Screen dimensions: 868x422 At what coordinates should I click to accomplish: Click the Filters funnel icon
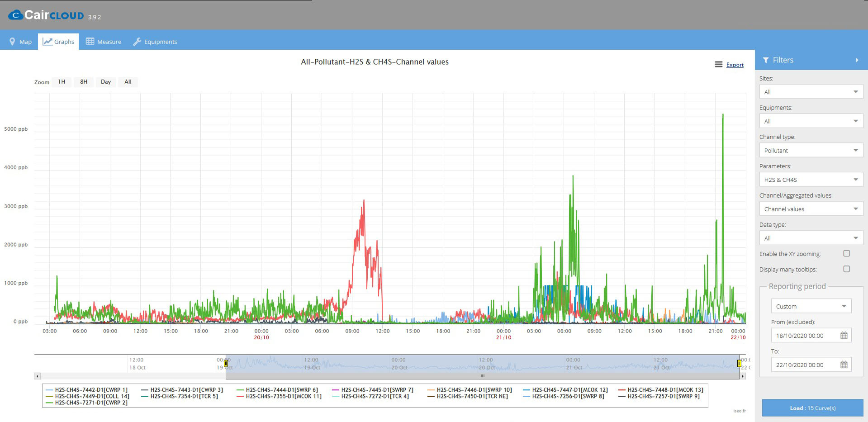(766, 60)
